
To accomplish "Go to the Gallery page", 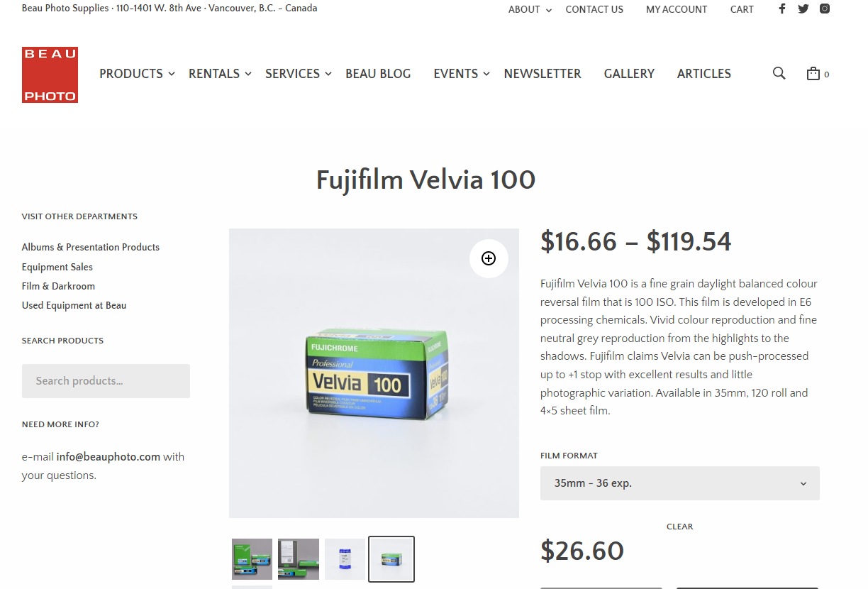I will pos(629,74).
